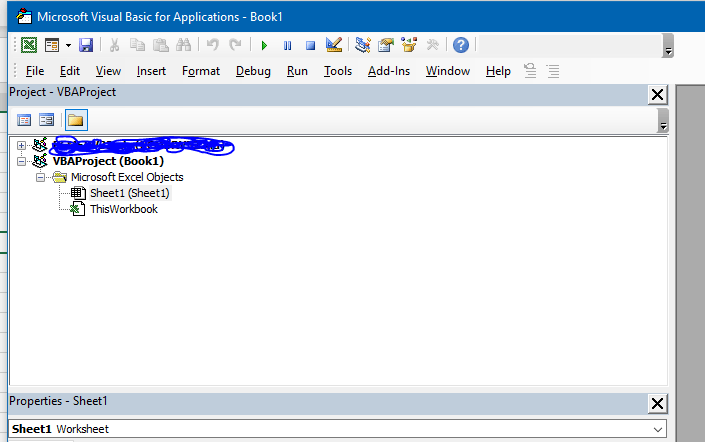Collapse the Microsoft Excel Objects folder

click(x=40, y=177)
